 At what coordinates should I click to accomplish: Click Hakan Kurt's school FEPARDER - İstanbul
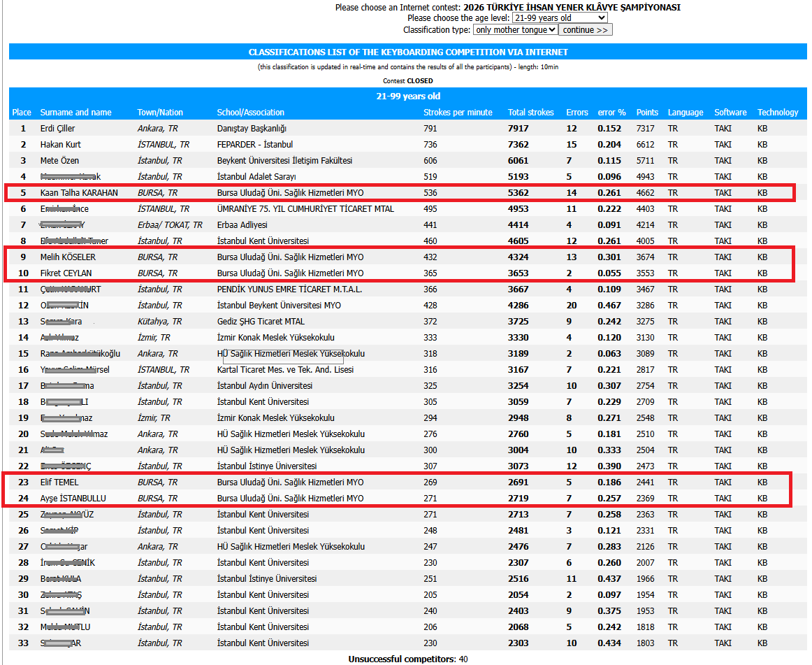point(254,145)
